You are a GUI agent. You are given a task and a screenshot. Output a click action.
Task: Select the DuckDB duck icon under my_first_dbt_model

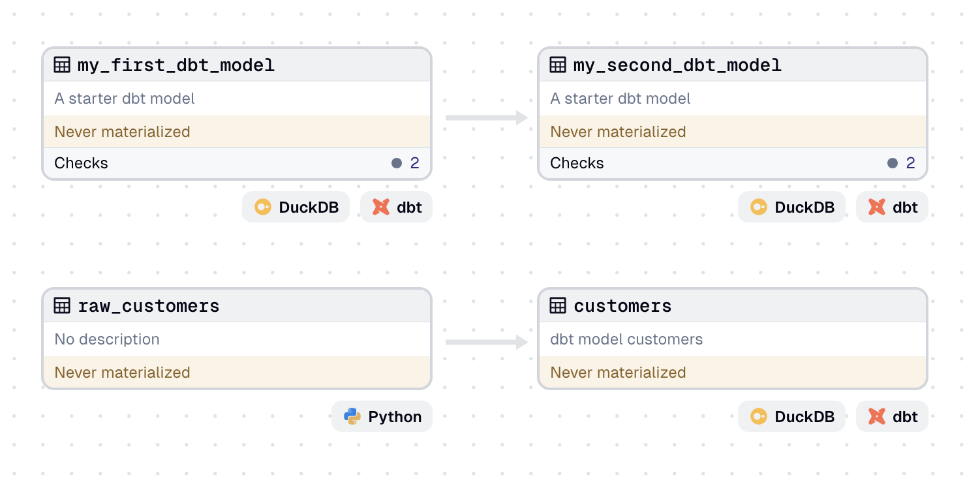[264, 207]
